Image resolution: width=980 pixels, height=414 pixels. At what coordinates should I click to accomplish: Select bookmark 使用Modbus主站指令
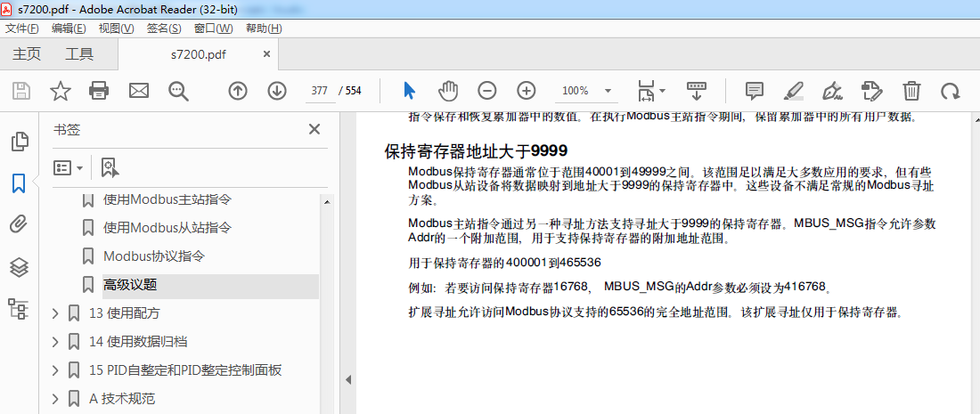pyautogui.click(x=167, y=199)
